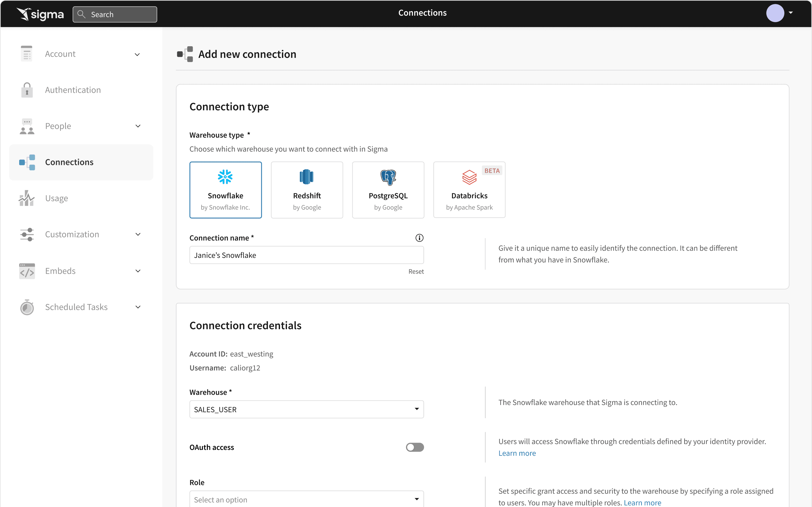Click the info icon beside Connection name

(419, 238)
